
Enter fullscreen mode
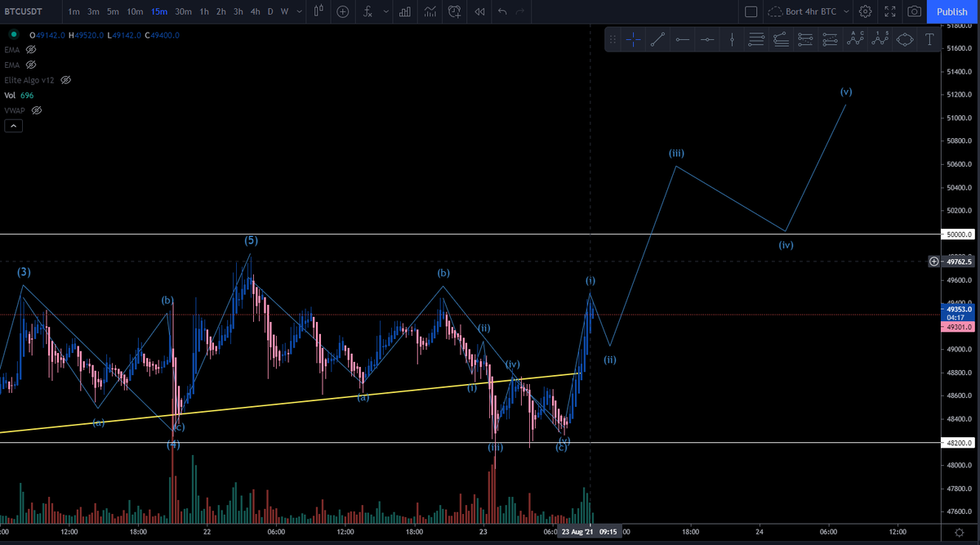889,11
